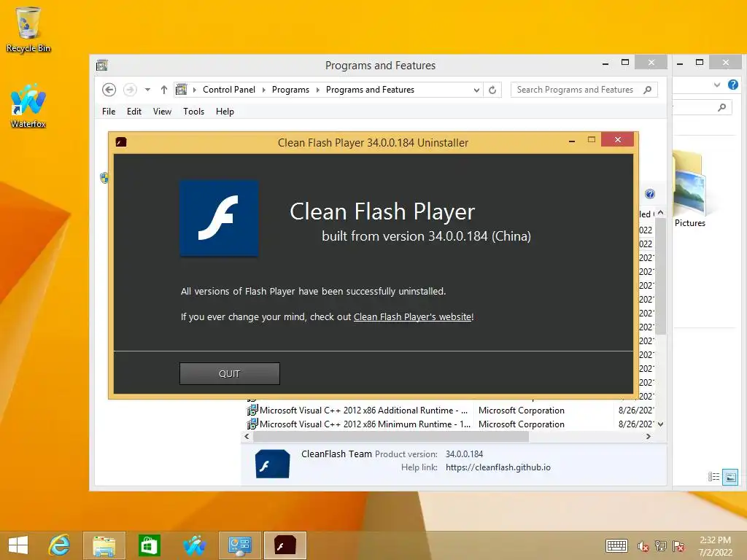
Task: Click the clock showing 2:32 PM
Action: [x=715, y=540]
